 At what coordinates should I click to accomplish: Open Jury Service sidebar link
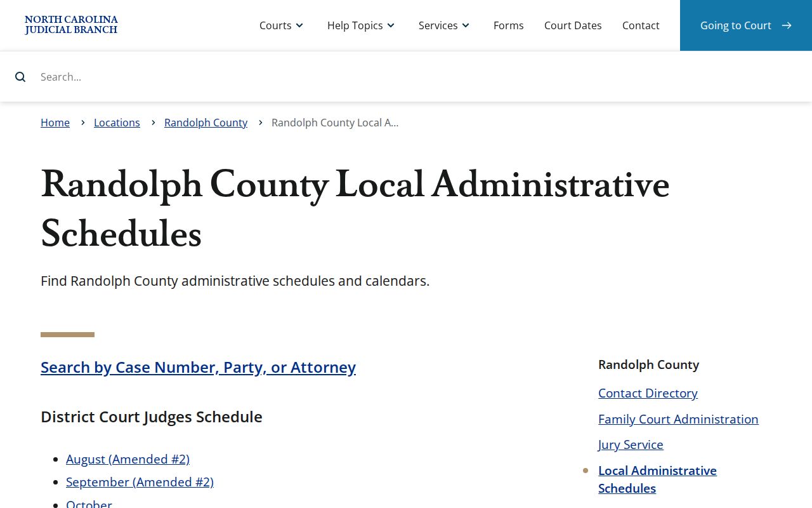[x=631, y=444]
